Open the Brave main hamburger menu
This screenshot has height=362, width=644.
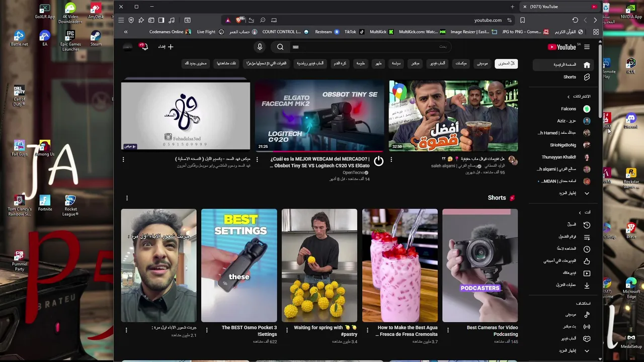(x=121, y=20)
